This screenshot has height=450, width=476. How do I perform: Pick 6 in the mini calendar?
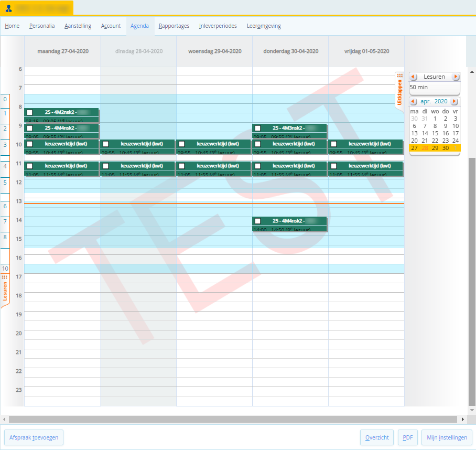click(414, 126)
